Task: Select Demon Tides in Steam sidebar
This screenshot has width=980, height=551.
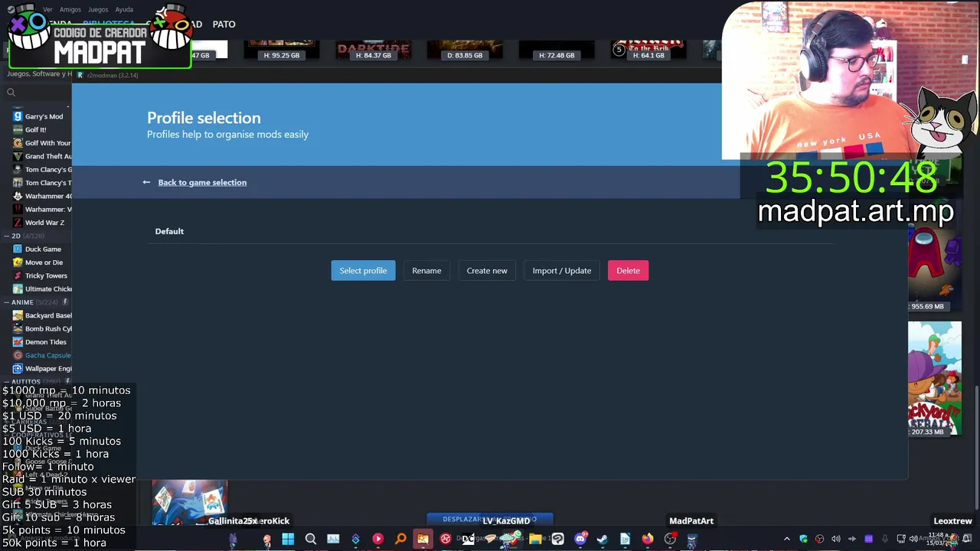Action: coord(44,342)
